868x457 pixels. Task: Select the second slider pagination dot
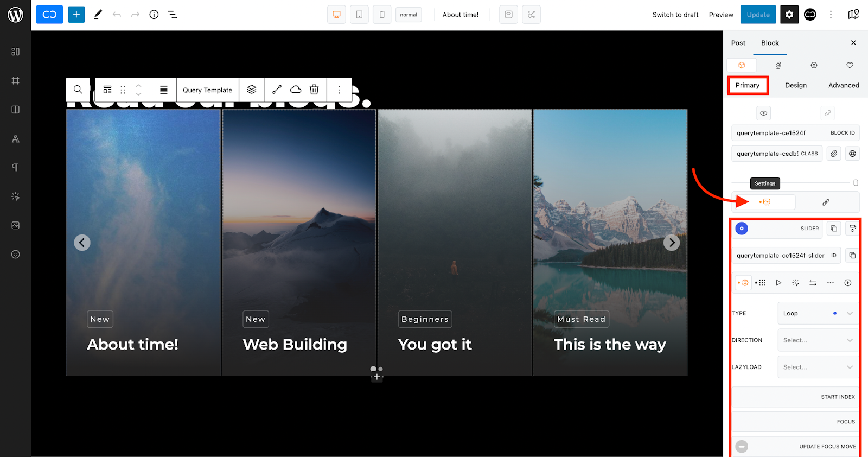click(x=380, y=369)
